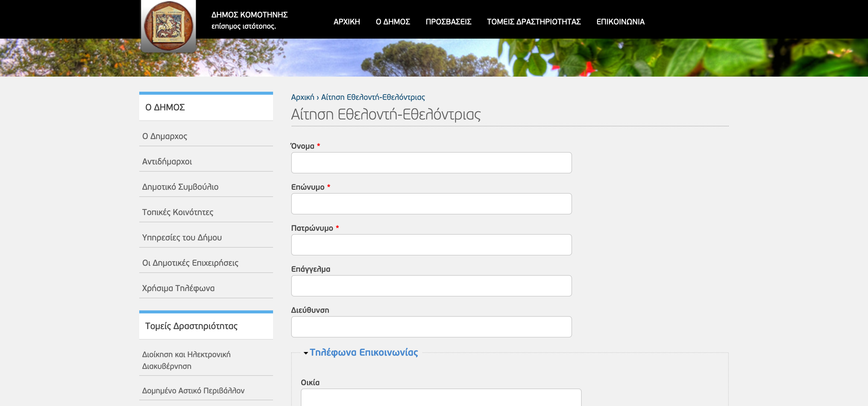Click into the Πατρώνυμο text field
This screenshot has height=406, width=868.
click(431, 245)
